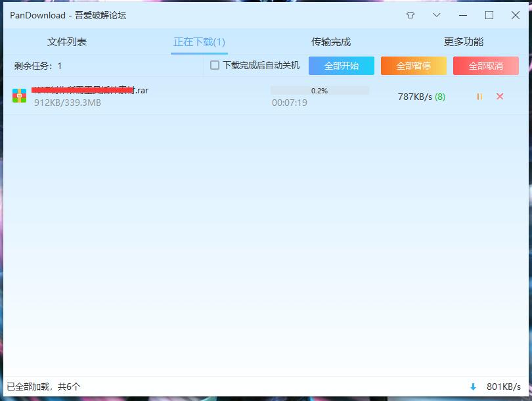The height and width of the screenshot is (401, 532).
Task: Click the blue download arrow in status bar
Action: (x=473, y=387)
